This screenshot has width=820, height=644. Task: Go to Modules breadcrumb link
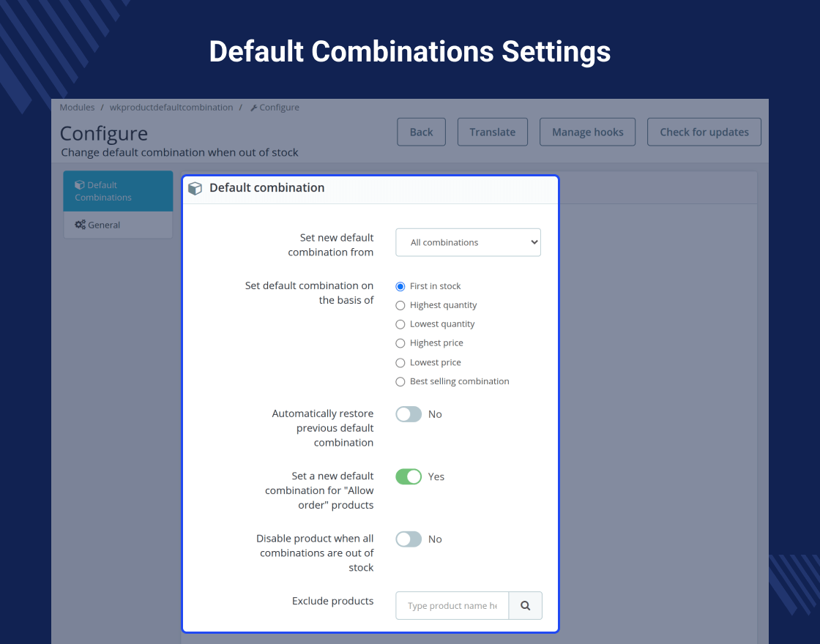[x=77, y=107]
